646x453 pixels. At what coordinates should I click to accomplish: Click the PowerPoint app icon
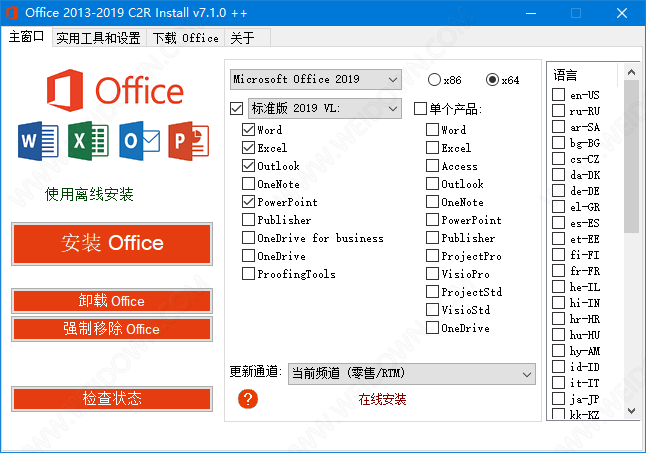pyautogui.click(x=189, y=141)
